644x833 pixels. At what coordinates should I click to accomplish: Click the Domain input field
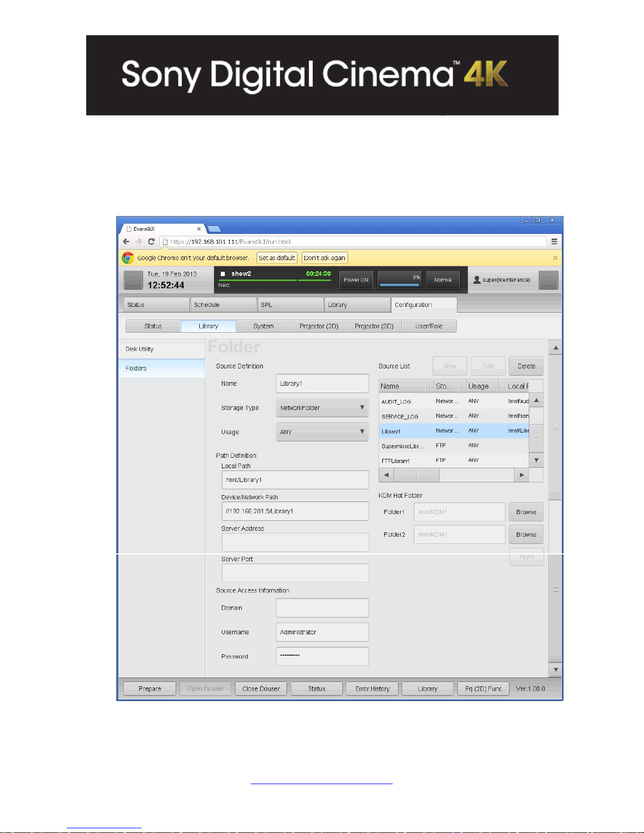pos(322,608)
